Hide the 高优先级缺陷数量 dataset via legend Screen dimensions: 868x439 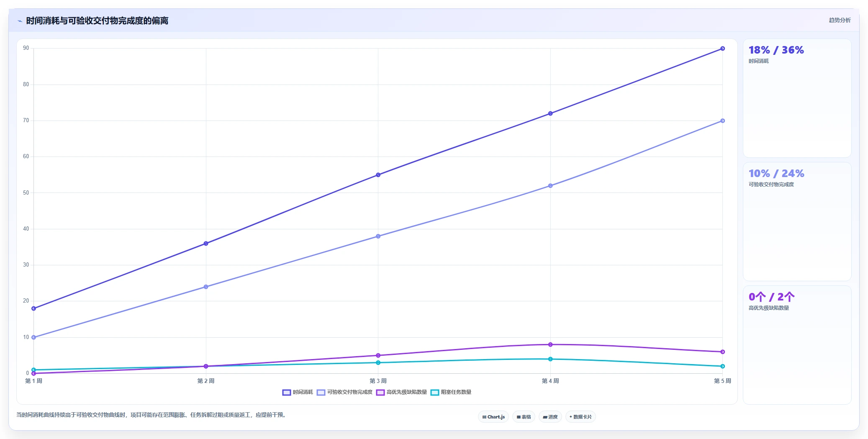pyautogui.click(x=401, y=392)
